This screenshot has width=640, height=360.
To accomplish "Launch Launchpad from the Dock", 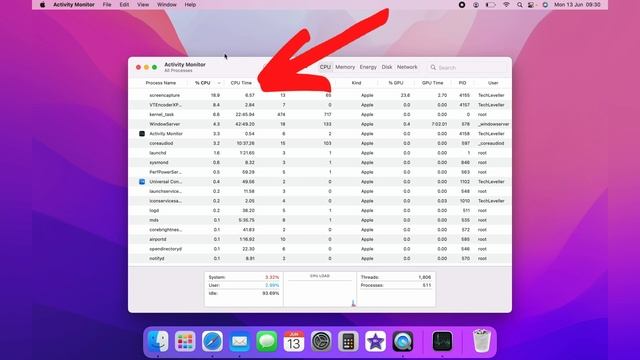I will [x=185, y=341].
